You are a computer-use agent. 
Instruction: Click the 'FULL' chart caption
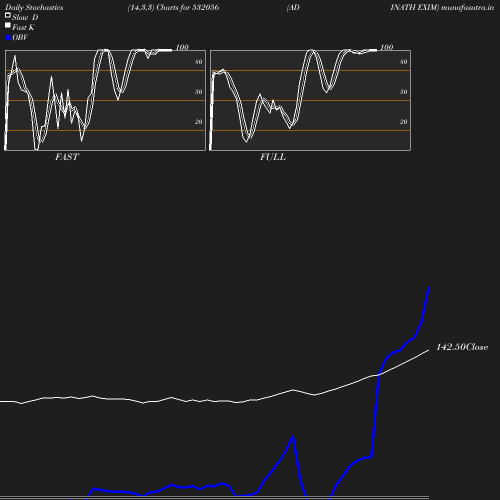click(273, 157)
